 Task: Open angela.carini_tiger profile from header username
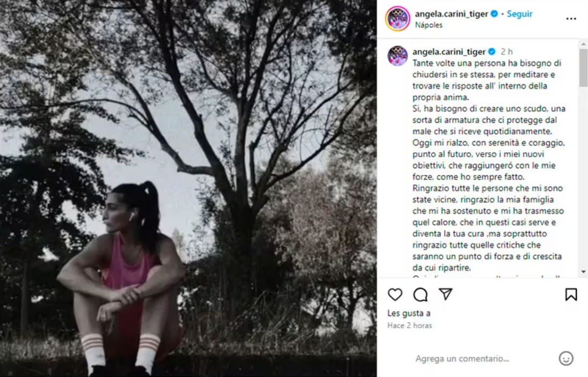451,14
